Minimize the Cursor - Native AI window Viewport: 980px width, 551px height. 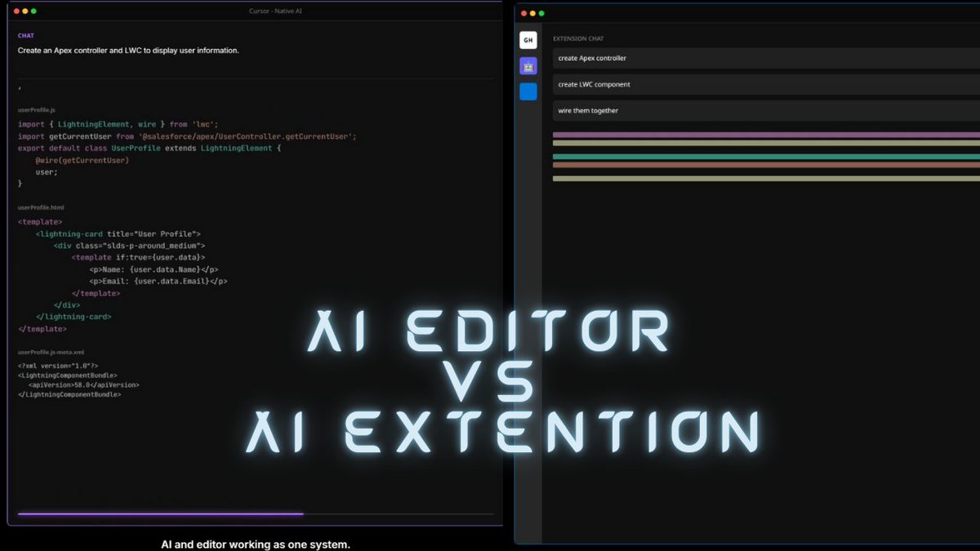(x=24, y=11)
